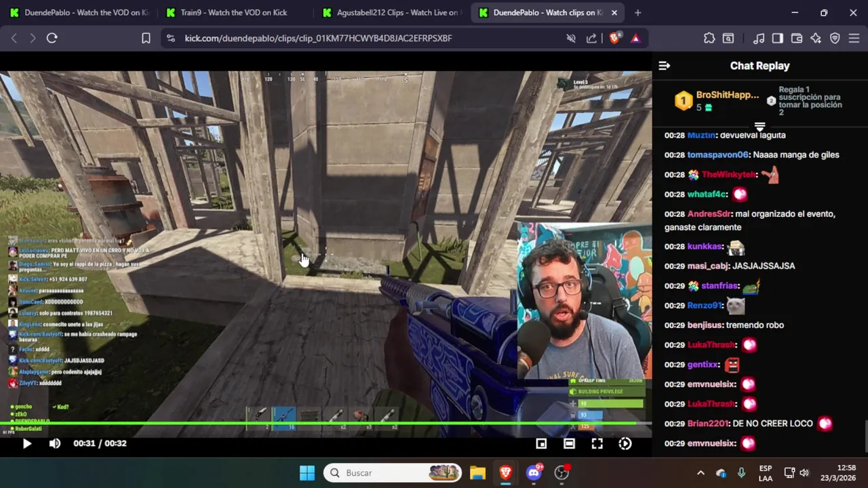Use the chat replay scrollbar

[865, 435]
